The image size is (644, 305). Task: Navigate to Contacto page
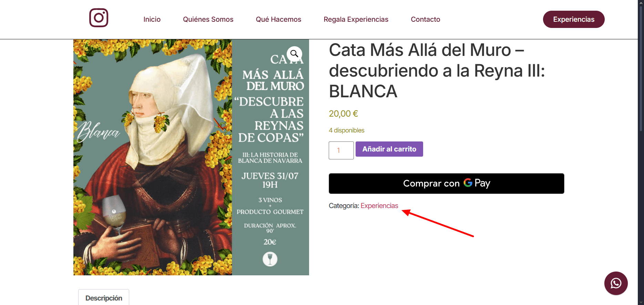[x=426, y=19]
